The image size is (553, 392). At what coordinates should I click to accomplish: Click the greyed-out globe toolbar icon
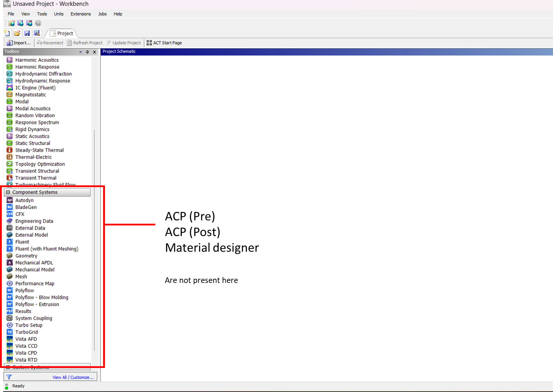coord(38,23)
